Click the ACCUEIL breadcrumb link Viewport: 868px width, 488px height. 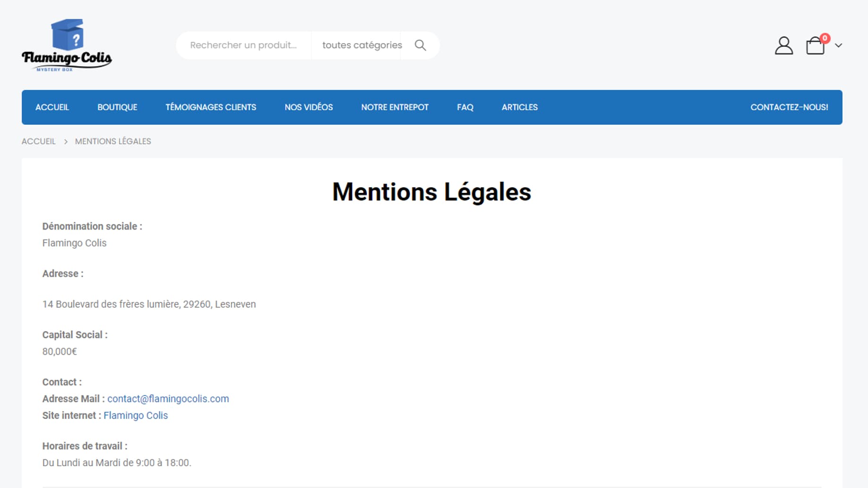(39, 141)
